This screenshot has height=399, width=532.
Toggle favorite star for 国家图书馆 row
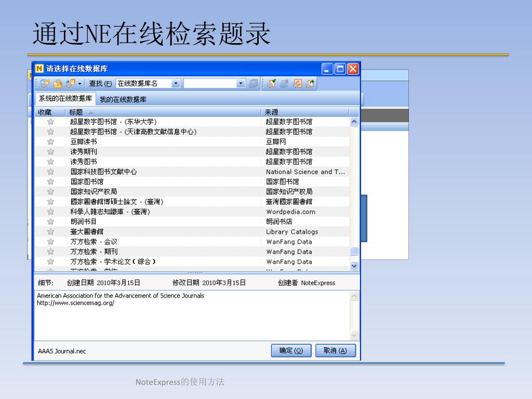pyautogui.click(x=50, y=181)
